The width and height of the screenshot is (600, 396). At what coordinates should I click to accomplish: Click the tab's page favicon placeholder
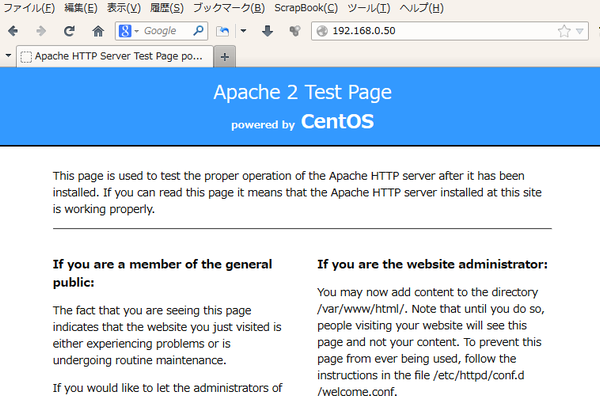click(26, 57)
